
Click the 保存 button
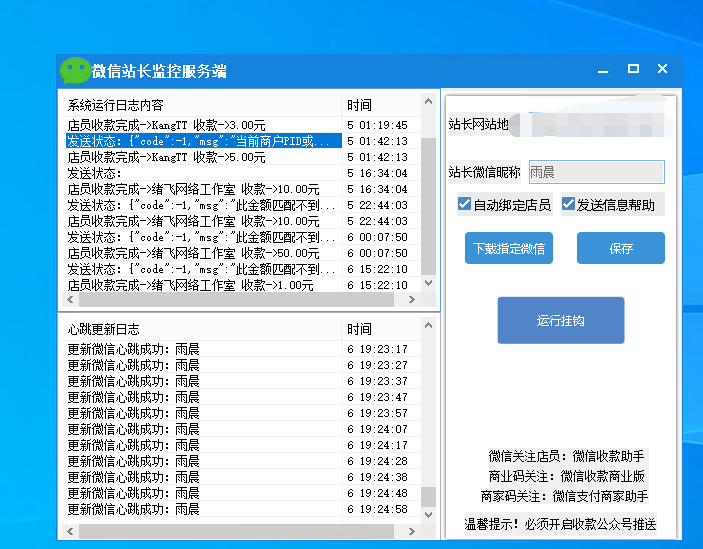(620, 248)
